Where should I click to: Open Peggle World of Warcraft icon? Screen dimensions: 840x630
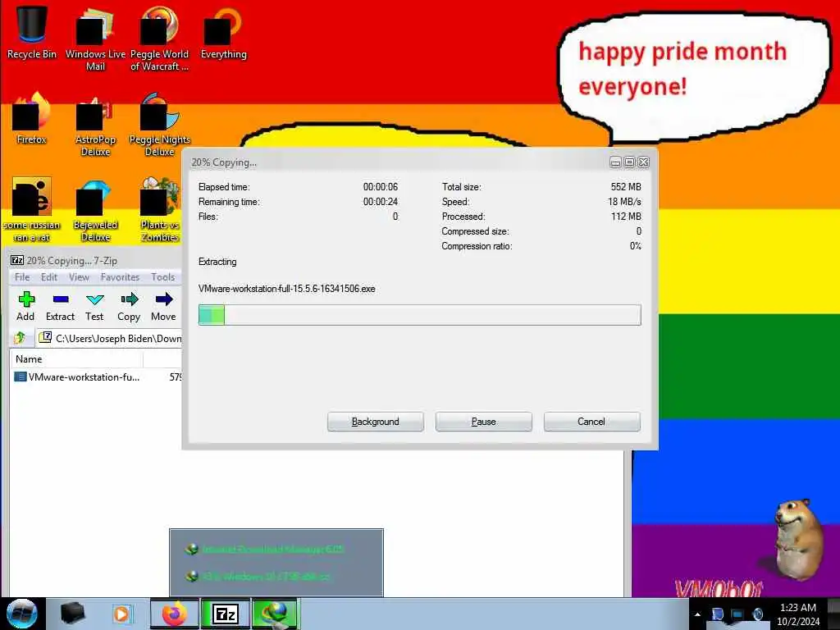coord(159,38)
